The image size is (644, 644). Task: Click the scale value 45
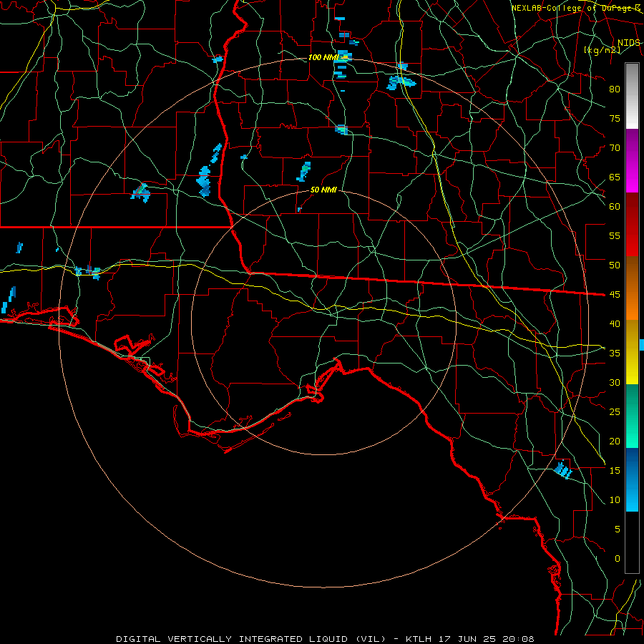tap(615, 295)
